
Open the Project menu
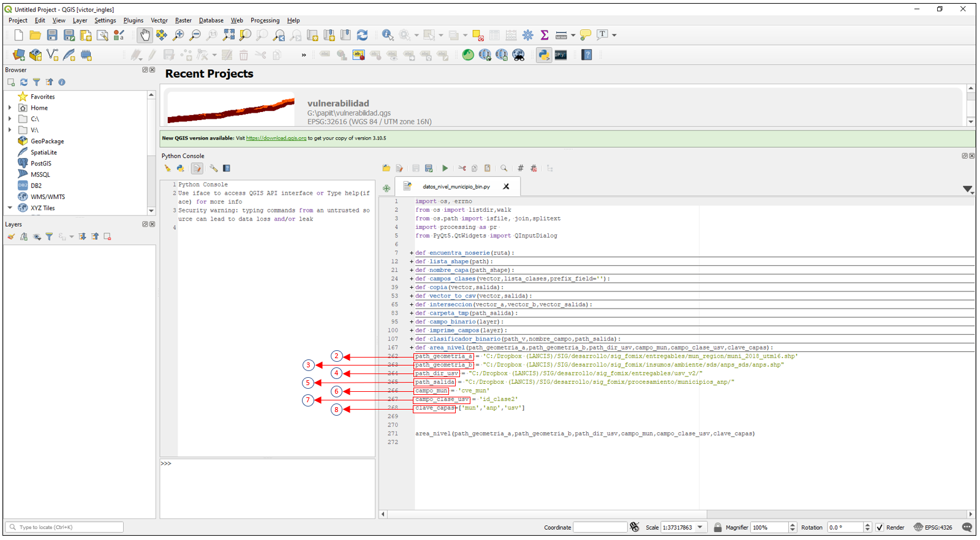[18, 20]
